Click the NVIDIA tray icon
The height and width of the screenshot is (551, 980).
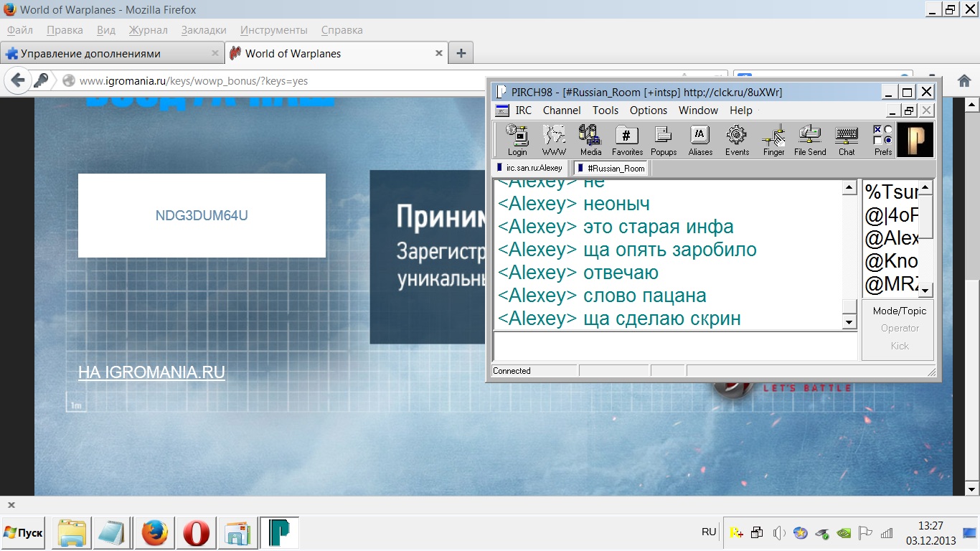tap(844, 533)
